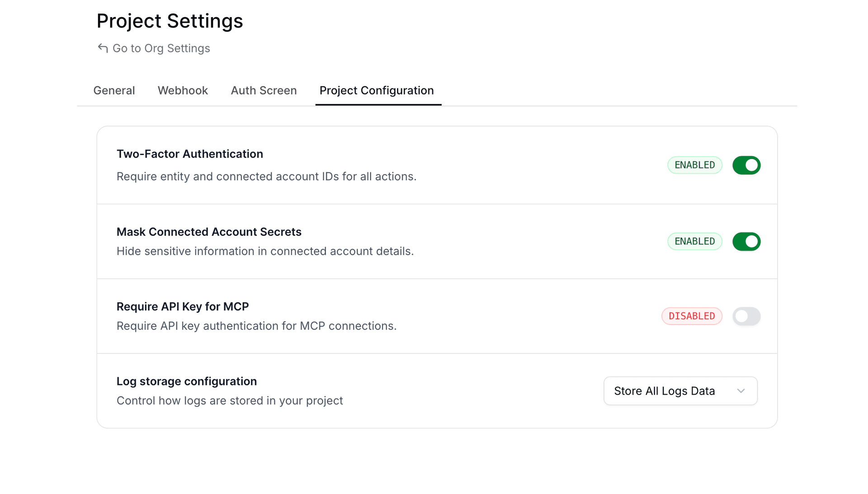Open the Webhook tab
The height and width of the screenshot is (494, 868).
183,90
